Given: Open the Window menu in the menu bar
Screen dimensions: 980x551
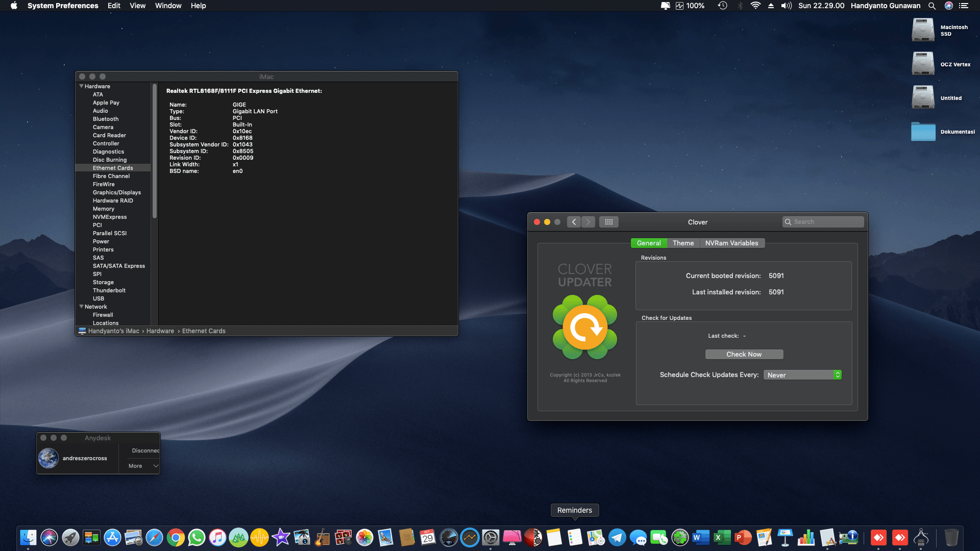Looking at the screenshot, I should tap(168, 6).
